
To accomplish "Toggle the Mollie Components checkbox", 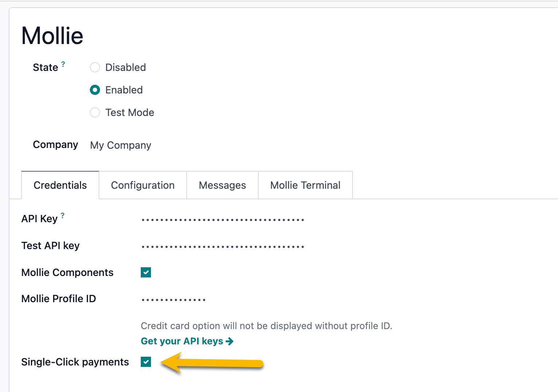I will (146, 273).
